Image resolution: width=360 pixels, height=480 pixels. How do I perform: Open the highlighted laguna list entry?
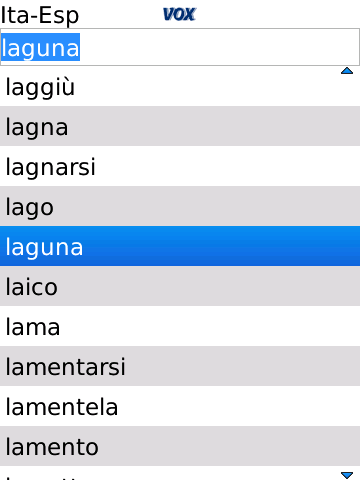tap(180, 246)
